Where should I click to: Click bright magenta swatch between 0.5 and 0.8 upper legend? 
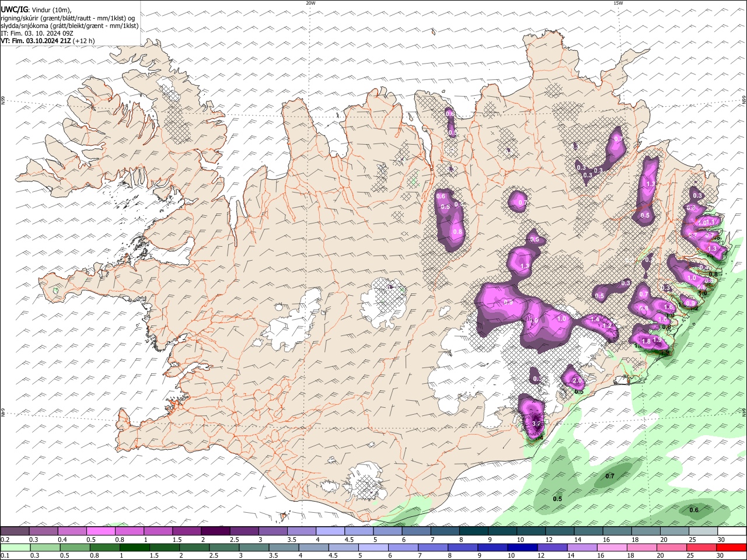(101, 531)
